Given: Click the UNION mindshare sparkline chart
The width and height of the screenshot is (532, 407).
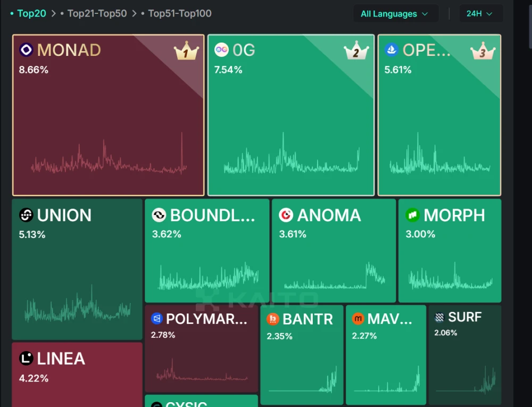Looking at the screenshot, I should tap(77, 304).
